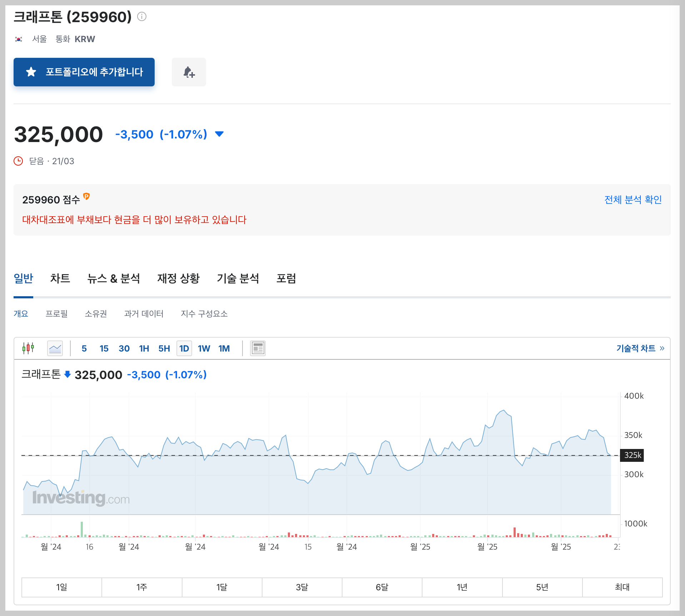The width and height of the screenshot is (685, 616).
Task: Click the red 대차대조표 cash insight text
Action: point(134,219)
